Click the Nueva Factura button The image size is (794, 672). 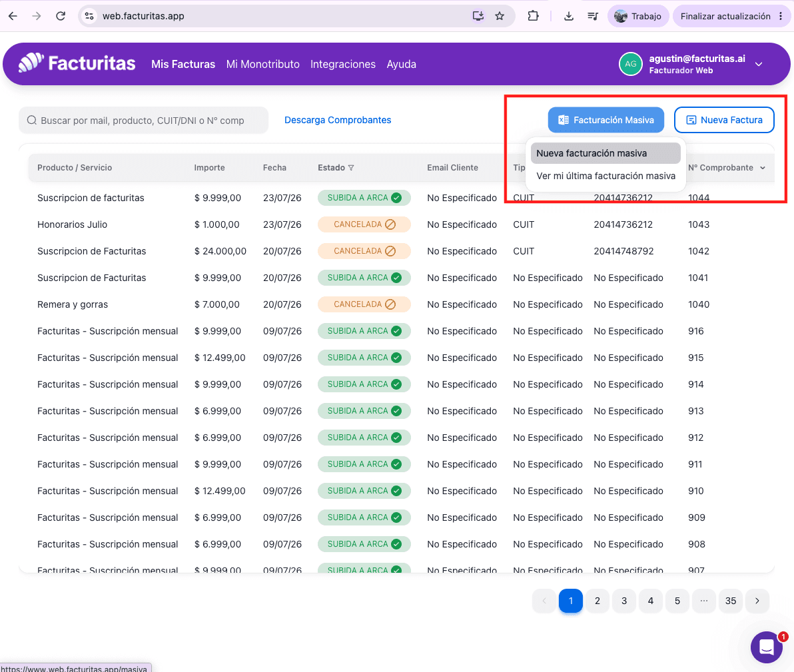tap(723, 120)
